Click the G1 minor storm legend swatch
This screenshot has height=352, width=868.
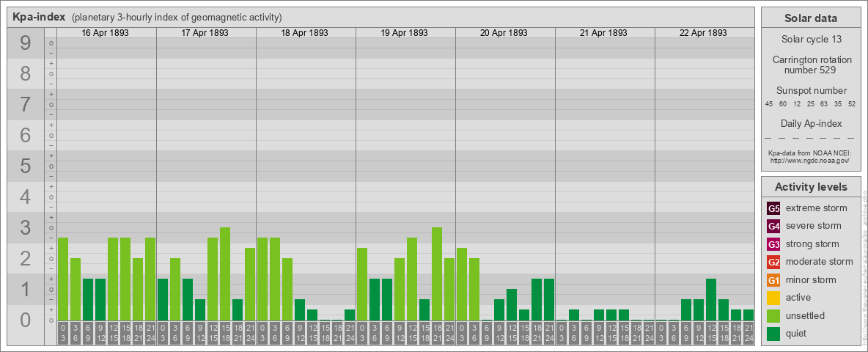click(x=774, y=280)
